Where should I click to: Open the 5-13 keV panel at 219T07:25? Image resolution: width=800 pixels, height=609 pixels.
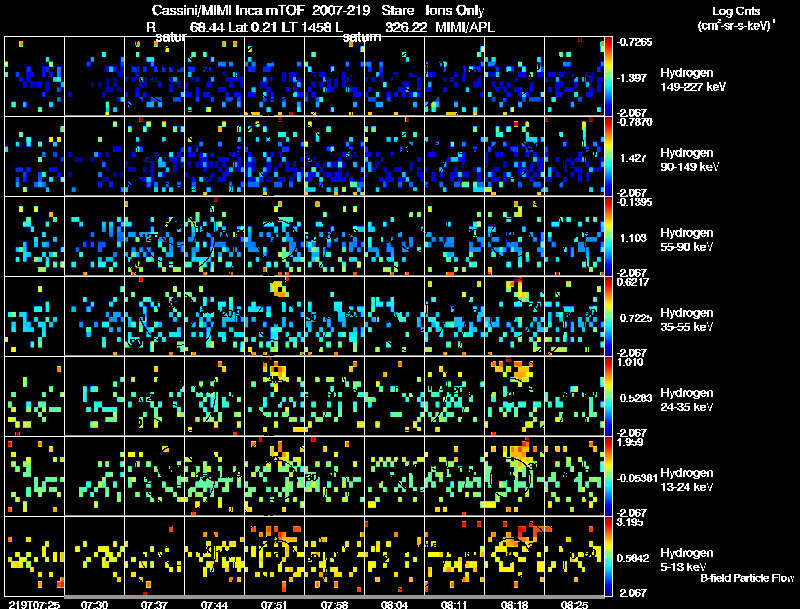click(34, 556)
